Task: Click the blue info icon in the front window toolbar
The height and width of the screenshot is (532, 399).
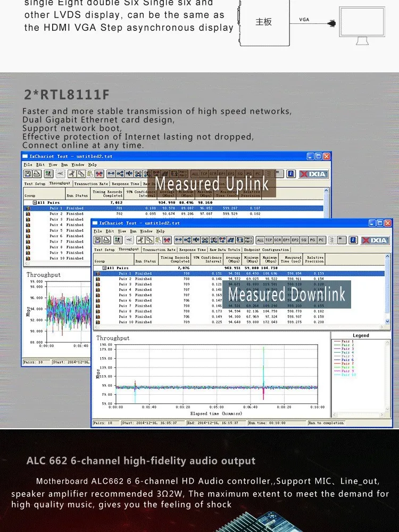Action: pyautogui.click(x=353, y=240)
